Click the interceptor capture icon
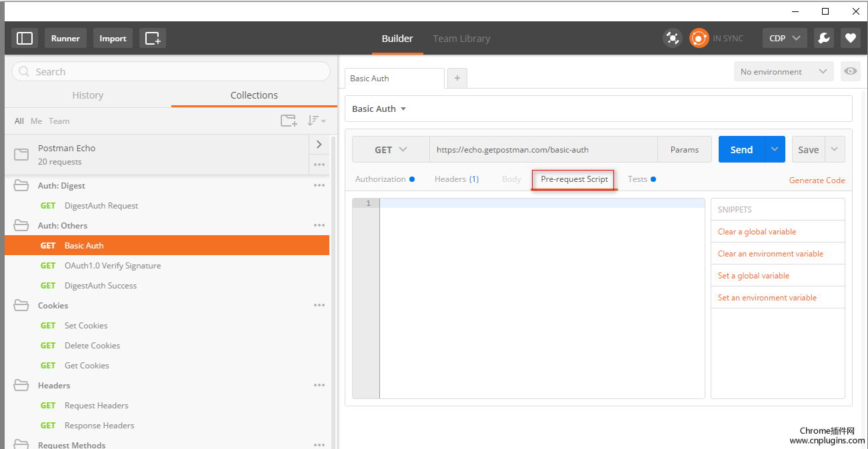 pyautogui.click(x=673, y=38)
